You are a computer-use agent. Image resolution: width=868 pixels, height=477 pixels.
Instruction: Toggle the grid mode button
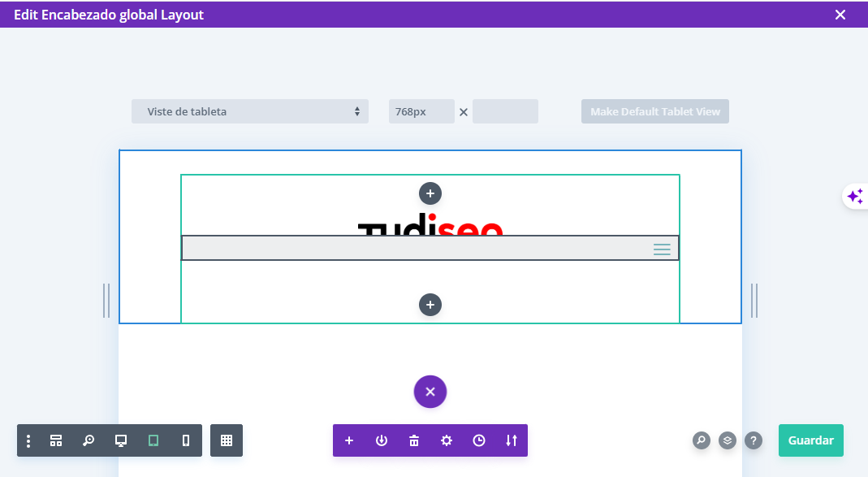pos(227,440)
